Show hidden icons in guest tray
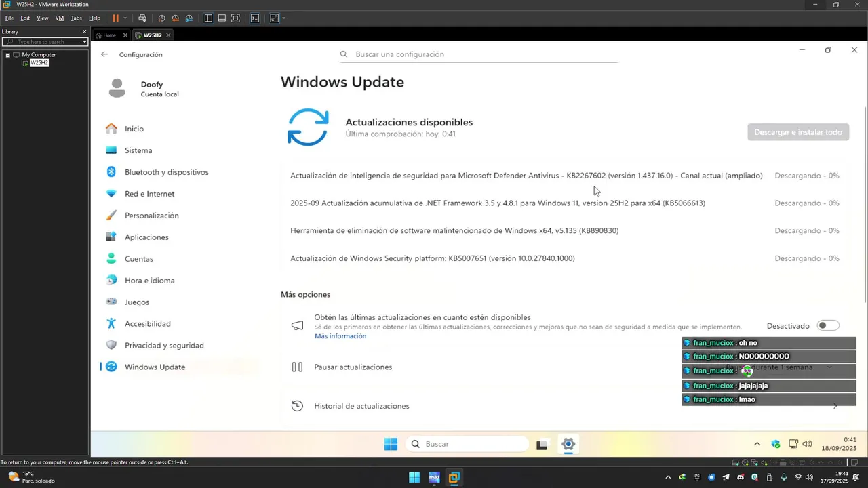Viewport: 868px width, 488px height. (757, 444)
